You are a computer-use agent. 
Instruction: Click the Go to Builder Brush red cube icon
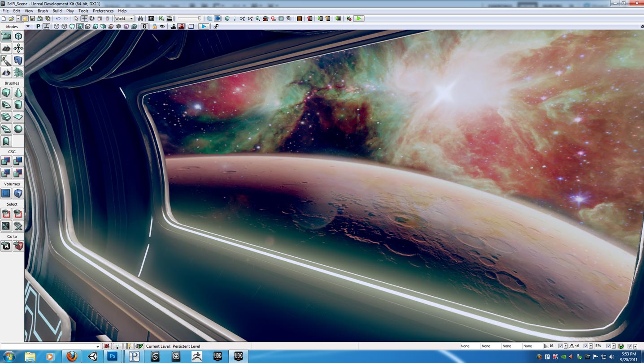tap(18, 246)
